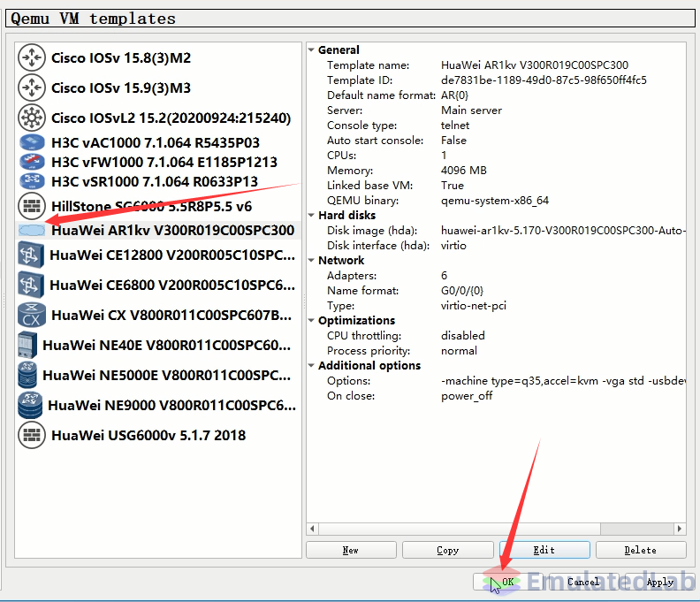Click the Template ID value de7831be-1189-49d0

[544, 80]
